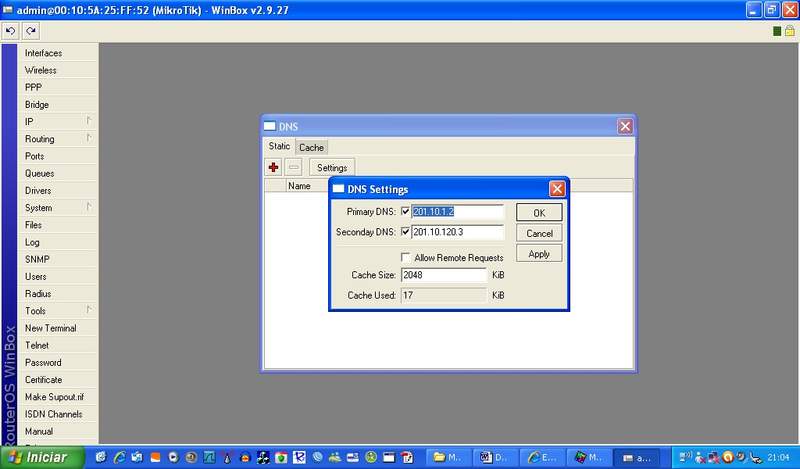800x469 pixels.
Task: Switch to the Cache tab in DNS window
Action: point(311,147)
